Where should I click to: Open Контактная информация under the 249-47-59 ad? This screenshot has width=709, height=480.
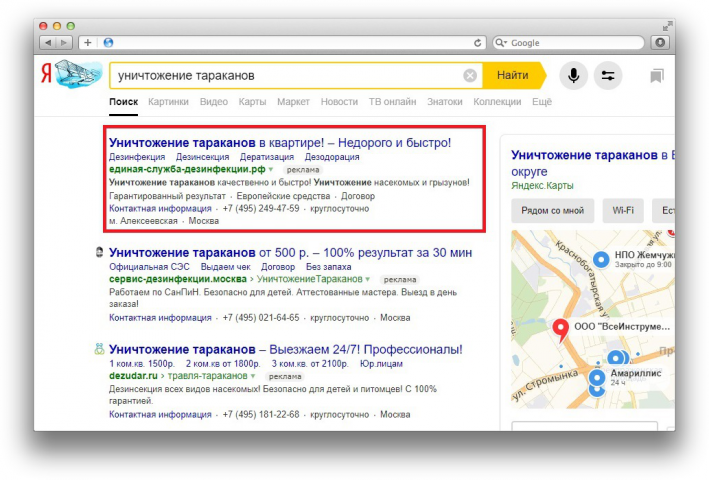coord(160,208)
